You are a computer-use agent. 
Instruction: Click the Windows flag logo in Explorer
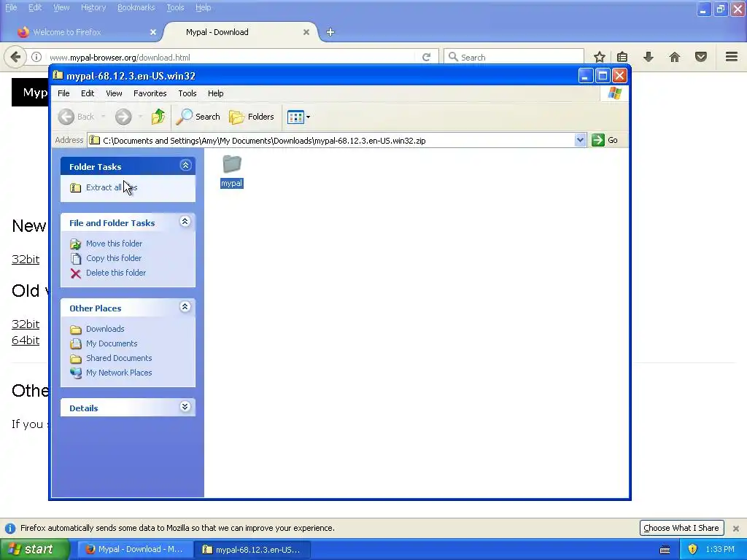pyautogui.click(x=614, y=93)
